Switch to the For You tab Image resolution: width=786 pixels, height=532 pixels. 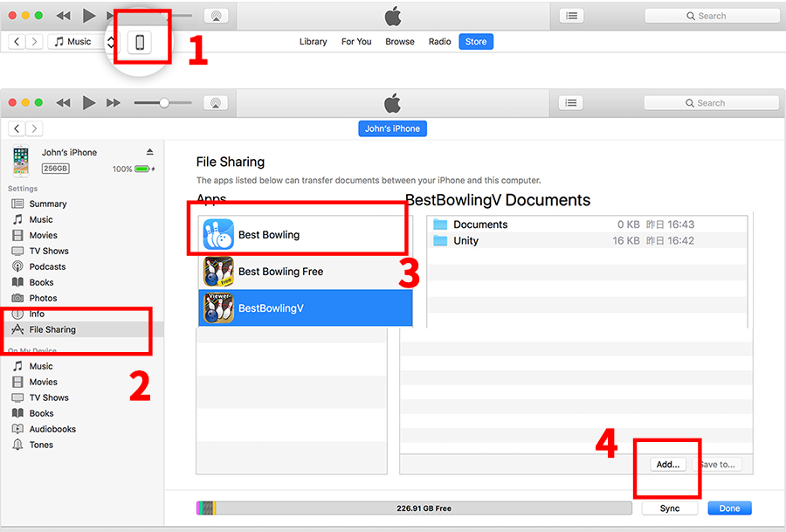point(356,42)
